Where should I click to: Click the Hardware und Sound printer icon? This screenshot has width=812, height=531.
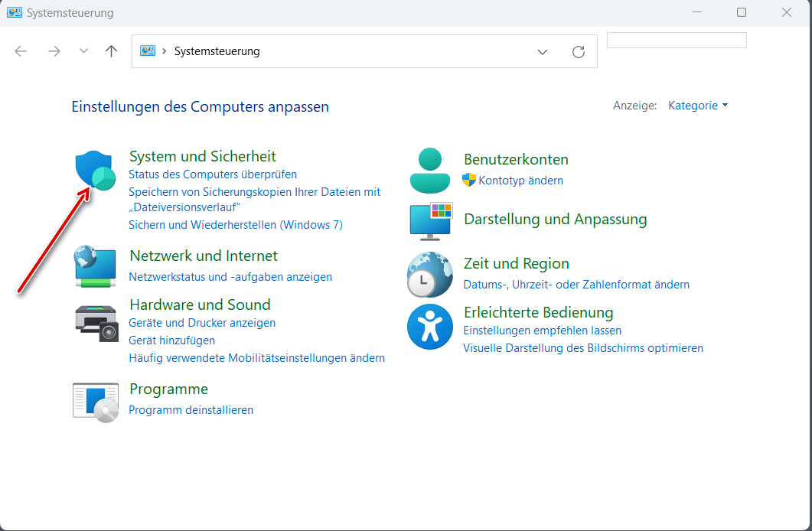96,322
